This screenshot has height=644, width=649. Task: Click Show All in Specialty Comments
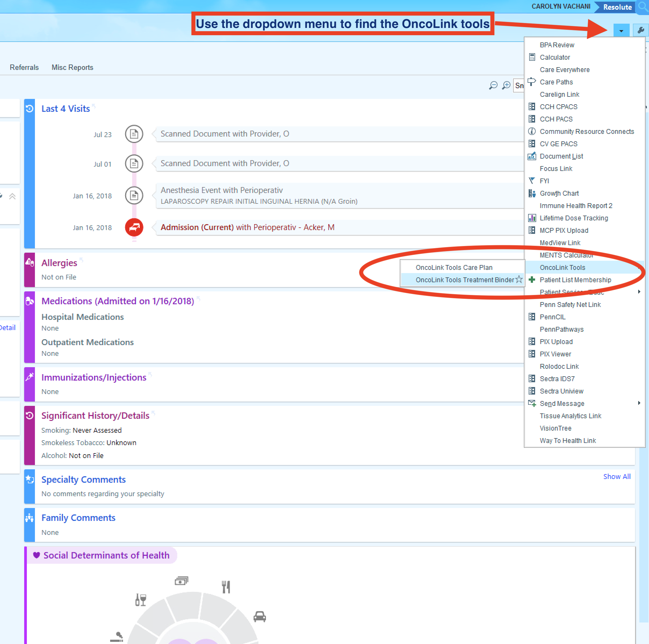pyautogui.click(x=616, y=477)
